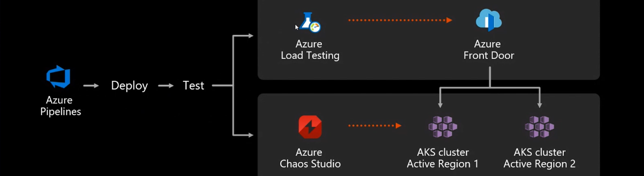Click the Azure Chaos Studio caption
The width and height of the screenshot is (644, 176).
[310, 158]
